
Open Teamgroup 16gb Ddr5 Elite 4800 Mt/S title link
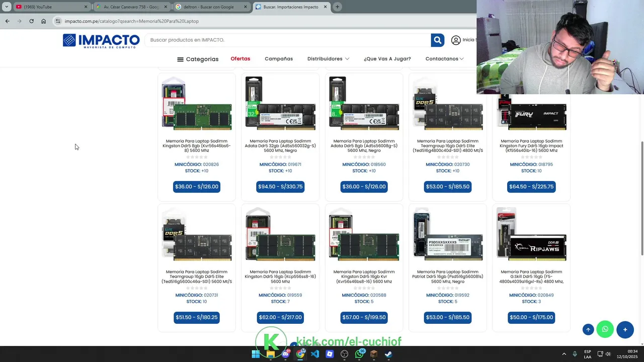448,146
